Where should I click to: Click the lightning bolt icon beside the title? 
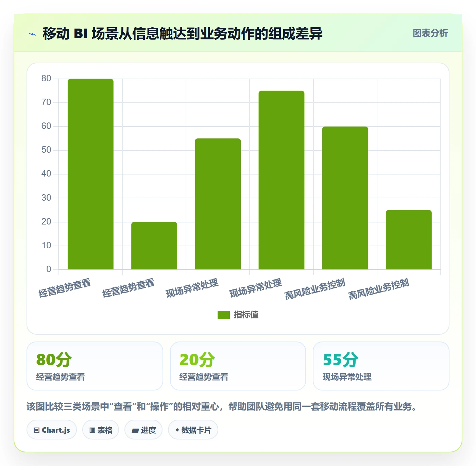[x=32, y=34]
